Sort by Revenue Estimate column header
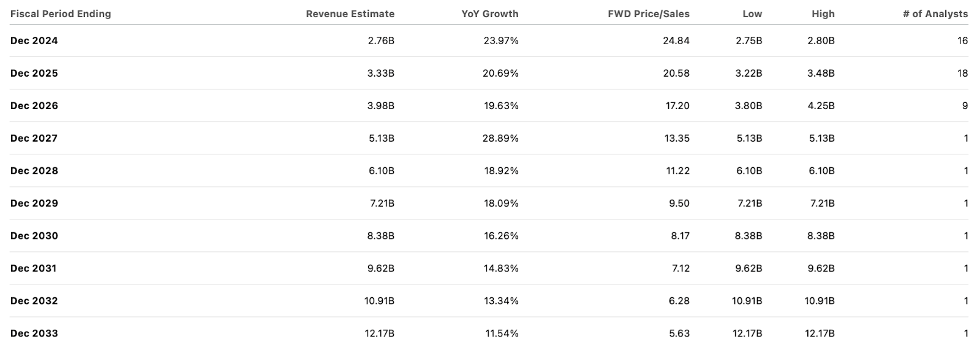 pyautogui.click(x=350, y=13)
